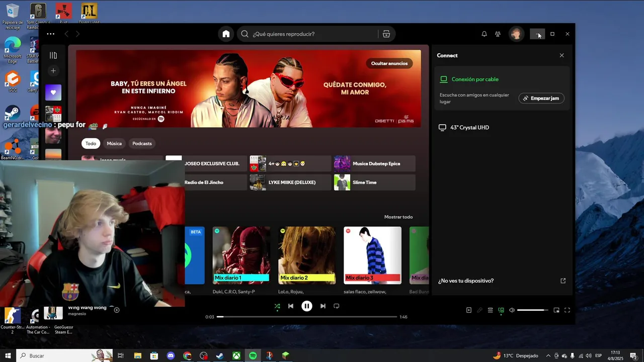Click 'Ocultar anuncios' button on banner
The height and width of the screenshot is (362, 644).
389,63
